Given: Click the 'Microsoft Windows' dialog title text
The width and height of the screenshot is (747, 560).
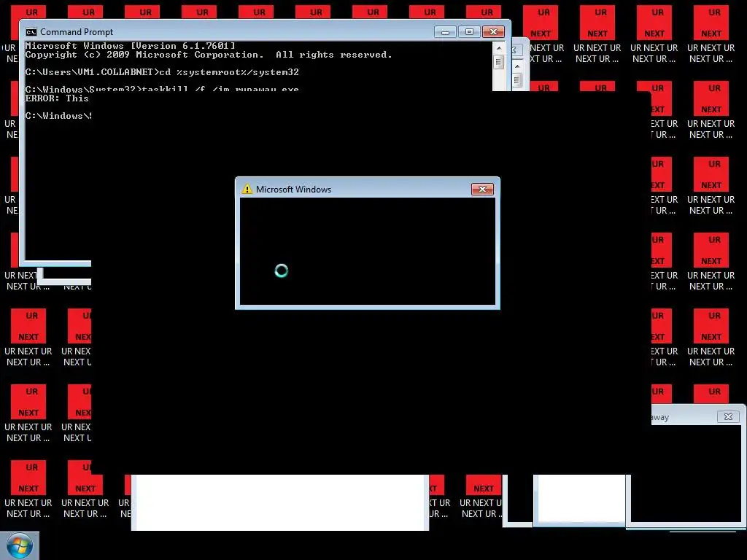Looking at the screenshot, I should click(x=293, y=189).
